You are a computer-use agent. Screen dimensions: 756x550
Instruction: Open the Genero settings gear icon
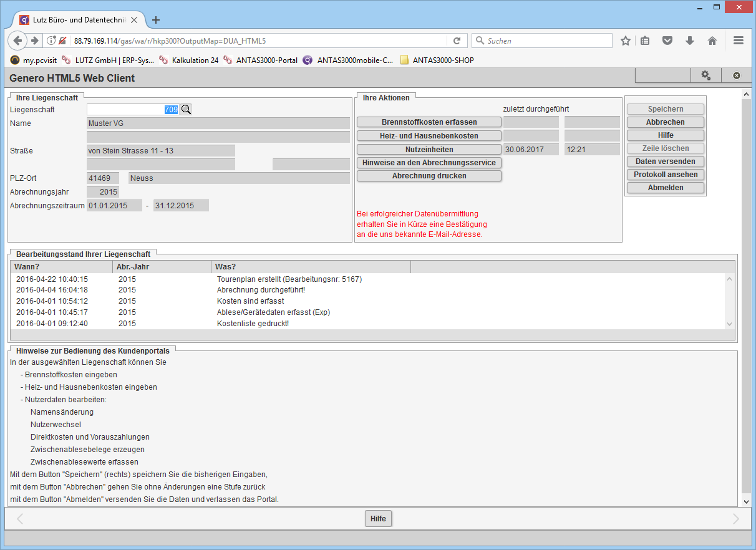[x=705, y=75]
